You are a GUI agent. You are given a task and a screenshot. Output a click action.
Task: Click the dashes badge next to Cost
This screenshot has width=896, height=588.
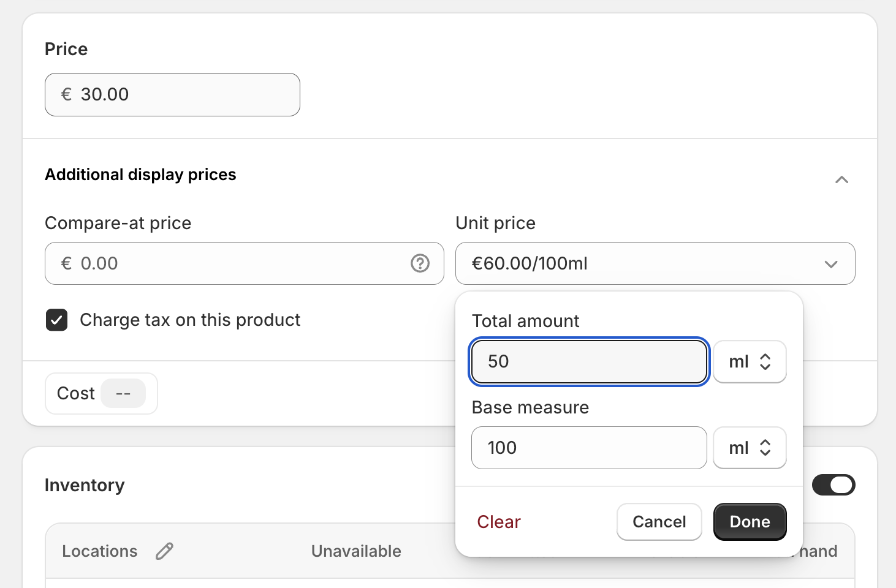pyautogui.click(x=124, y=393)
